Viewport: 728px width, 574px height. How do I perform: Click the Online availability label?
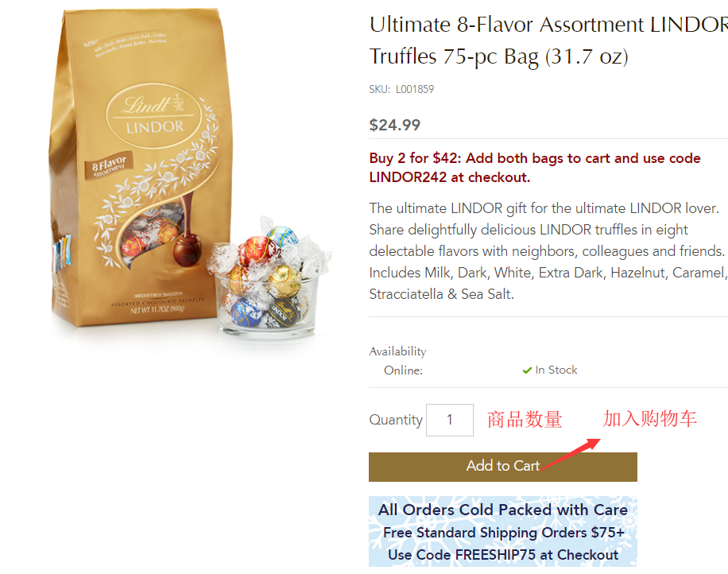403,370
